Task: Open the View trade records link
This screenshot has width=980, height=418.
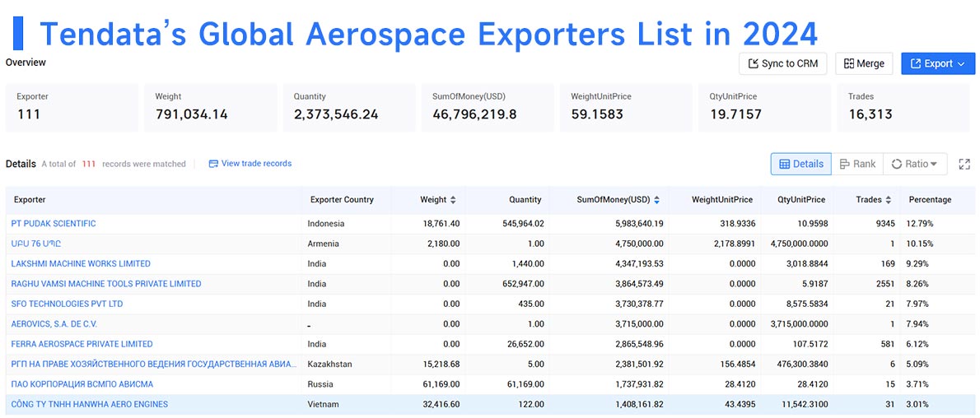Action: (x=250, y=164)
